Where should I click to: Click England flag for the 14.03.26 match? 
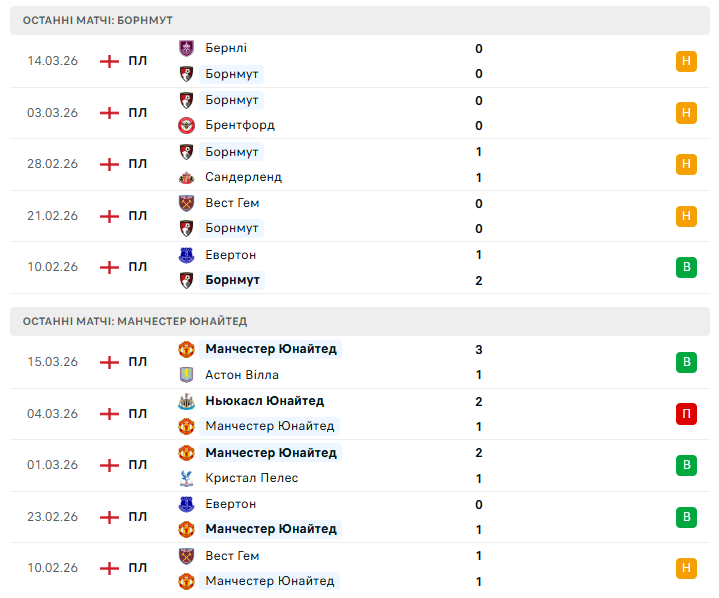click(109, 61)
